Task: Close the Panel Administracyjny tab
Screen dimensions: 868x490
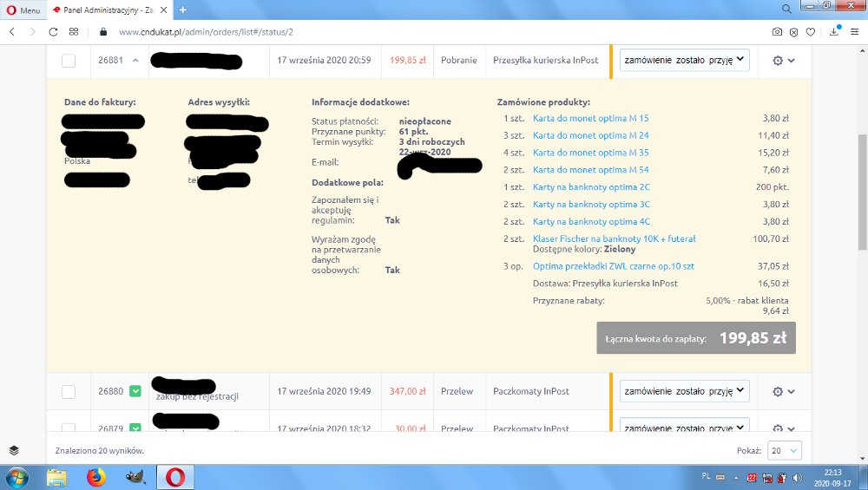Action: 163,10
